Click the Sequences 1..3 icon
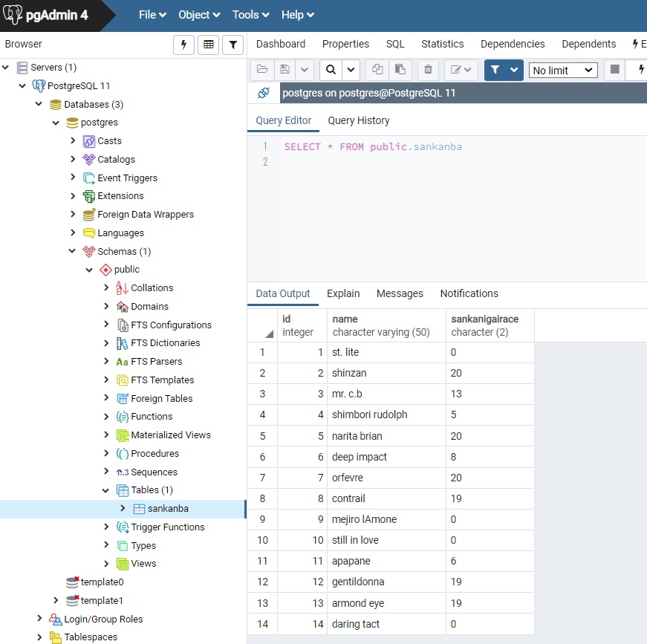647x644 pixels. 122,472
